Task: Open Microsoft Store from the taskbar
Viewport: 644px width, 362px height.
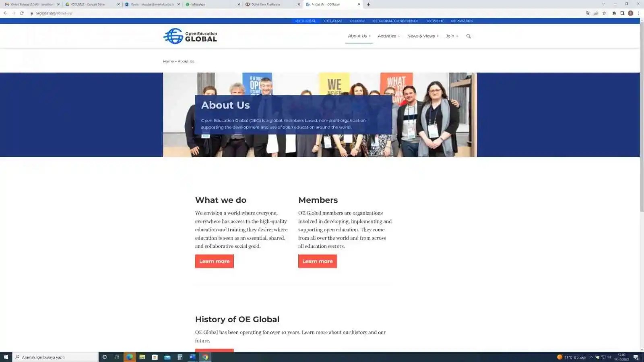Action: (x=155, y=357)
